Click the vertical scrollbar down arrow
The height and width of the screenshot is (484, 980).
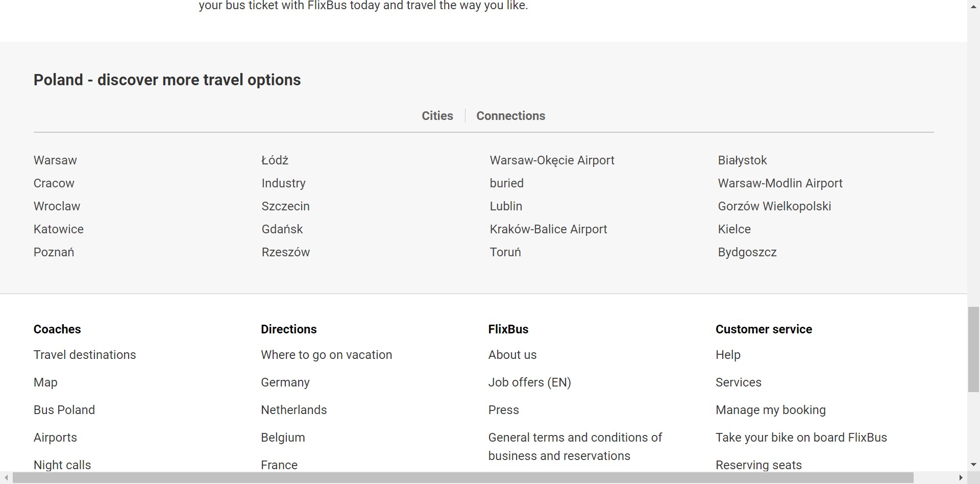click(x=973, y=465)
